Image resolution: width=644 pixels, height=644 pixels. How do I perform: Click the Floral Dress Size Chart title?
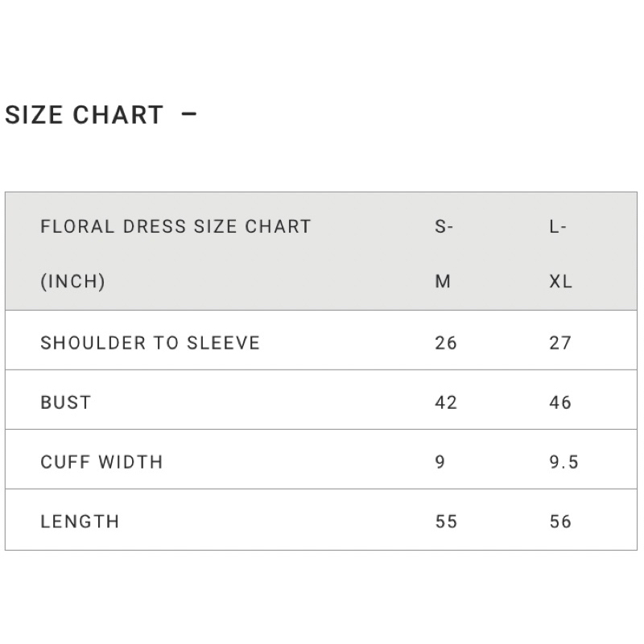click(x=175, y=226)
